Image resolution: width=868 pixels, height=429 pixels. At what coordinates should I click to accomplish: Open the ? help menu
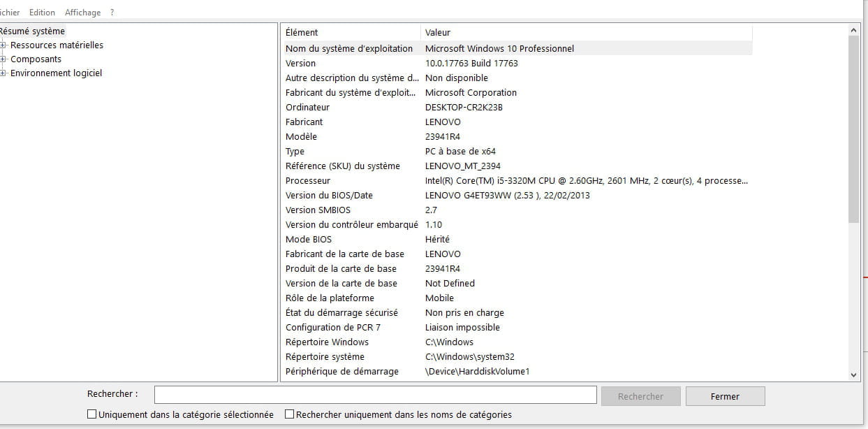112,13
